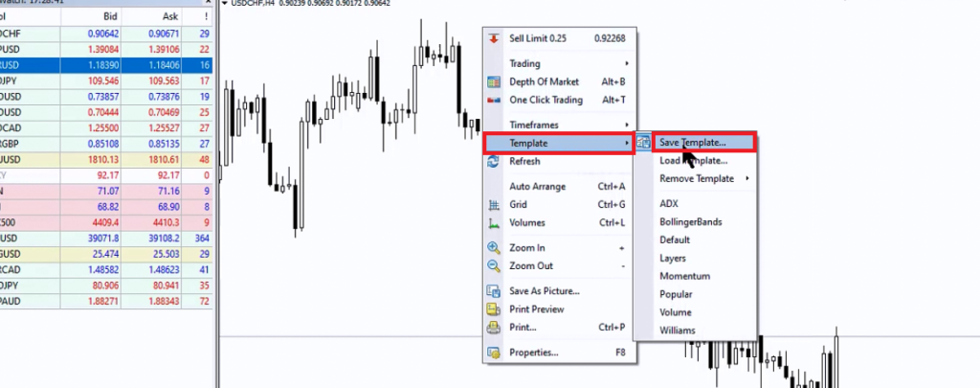Select the row with bid 0.90642

pos(106,34)
